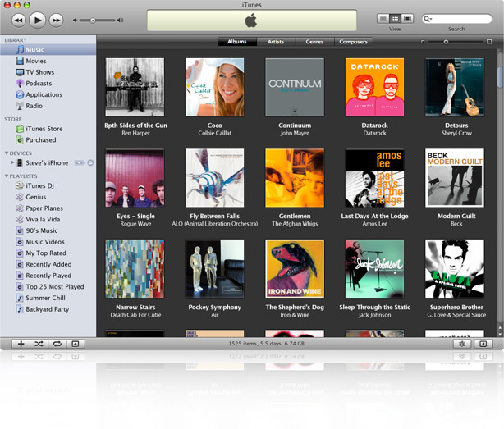Click the 'Jack Johnson' artist name

pos(375,315)
